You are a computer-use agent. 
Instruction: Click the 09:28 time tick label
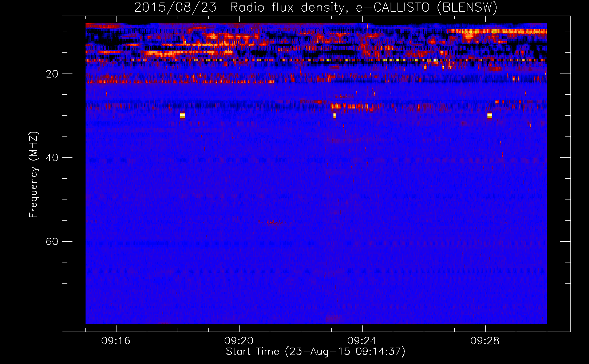(485, 341)
